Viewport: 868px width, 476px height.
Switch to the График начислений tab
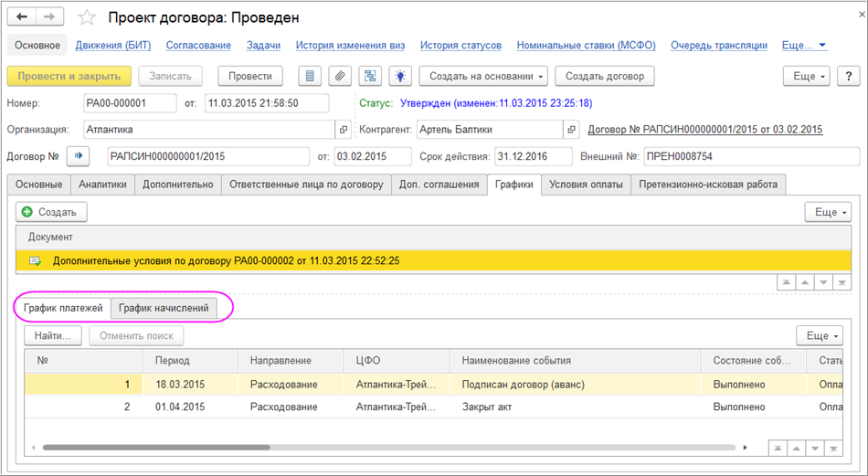pyautogui.click(x=164, y=308)
